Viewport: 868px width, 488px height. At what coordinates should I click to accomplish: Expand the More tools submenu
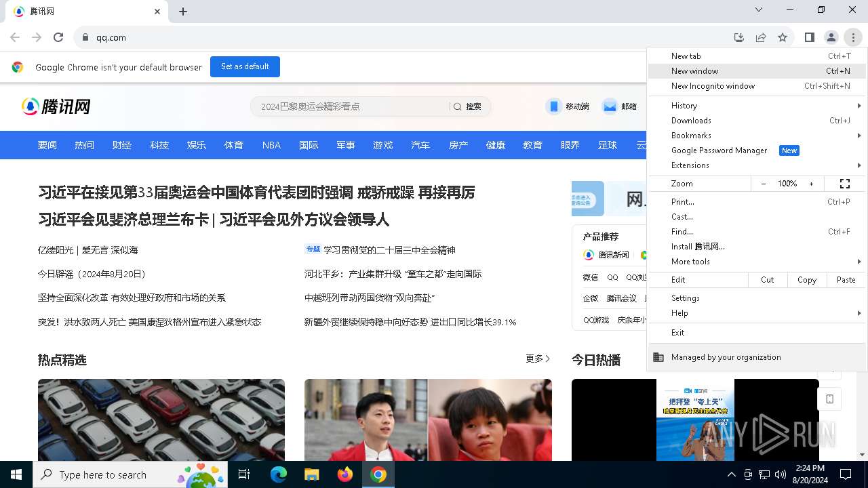757,262
